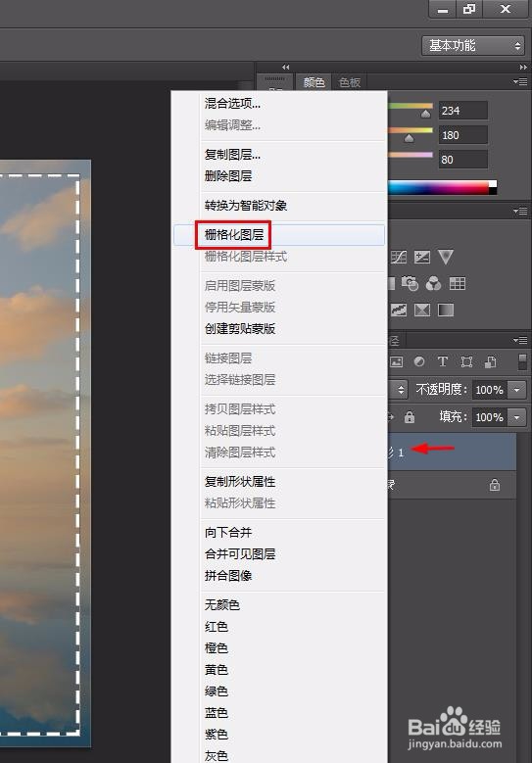Switch to the 颜色 tab

tap(314, 82)
